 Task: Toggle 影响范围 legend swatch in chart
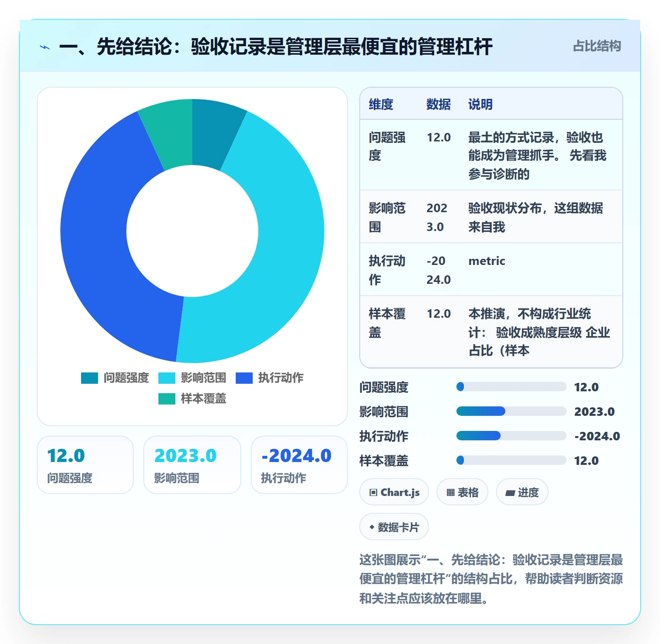167,378
